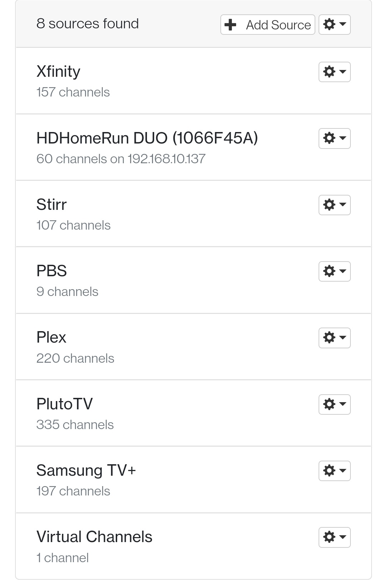Click the plus icon in Add Source

230,25
